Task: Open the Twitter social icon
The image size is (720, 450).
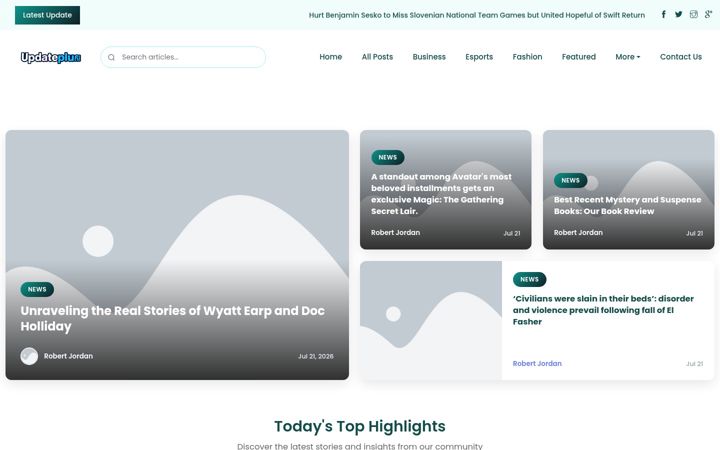Action: point(678,15)
